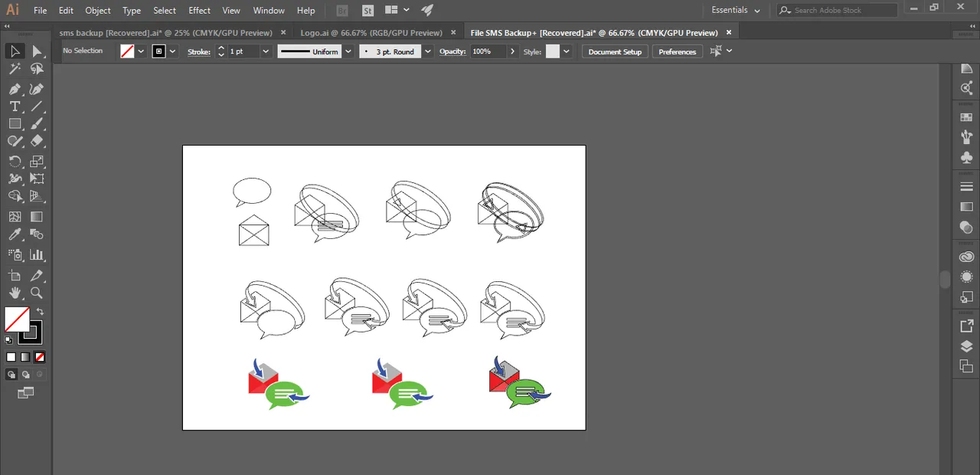
Task: Select the Scale tool
Action: pyautogui.click(x=37, y=161)
